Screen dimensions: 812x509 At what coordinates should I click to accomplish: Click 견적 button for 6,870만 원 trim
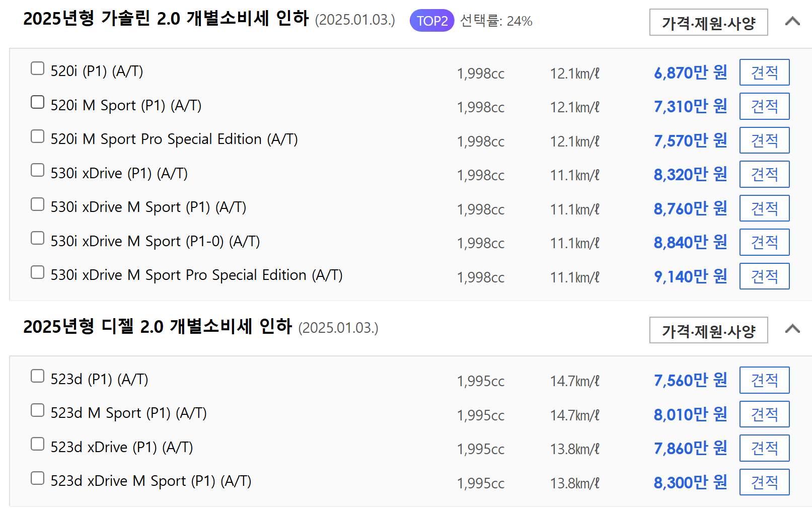pyautogui.click(x=764, y=72)
